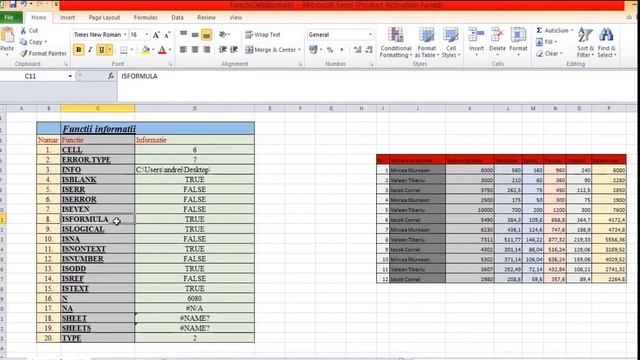The width and height of the screenshot is (640, 360).
Task: Switch to the Review tab
Action: point(206,18)
